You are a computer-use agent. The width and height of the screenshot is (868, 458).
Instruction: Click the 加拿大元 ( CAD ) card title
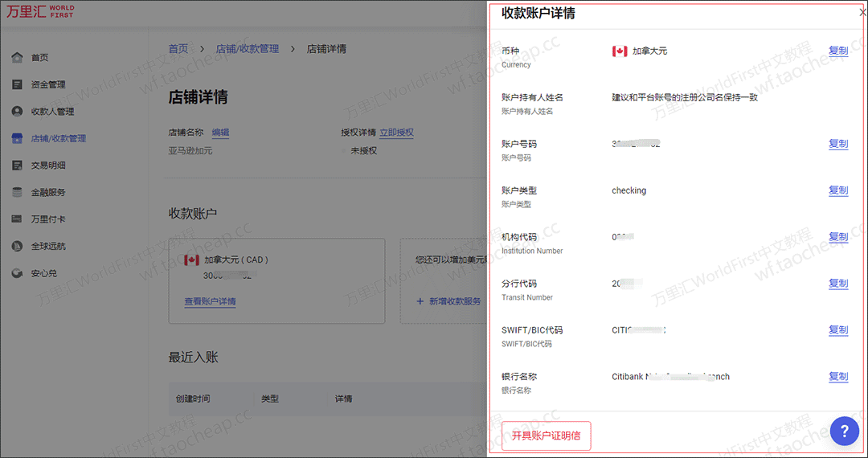[x=235, y=260]
